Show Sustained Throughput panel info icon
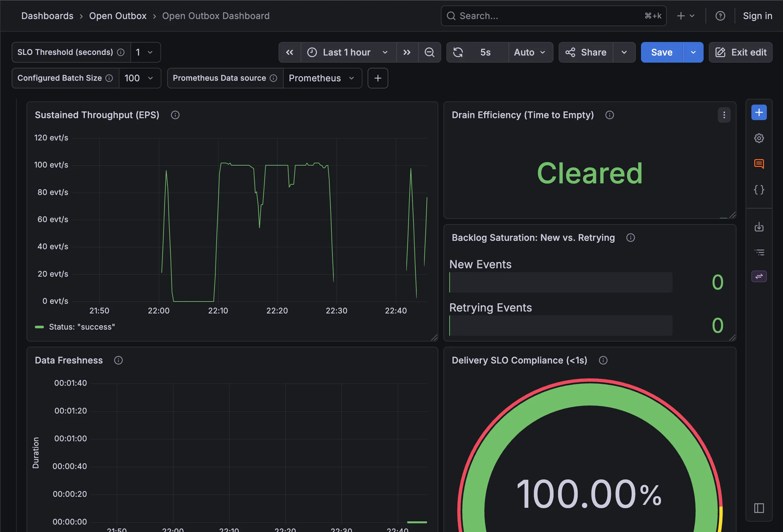Screen dimensions: 783x532 (x=175, y=115)
